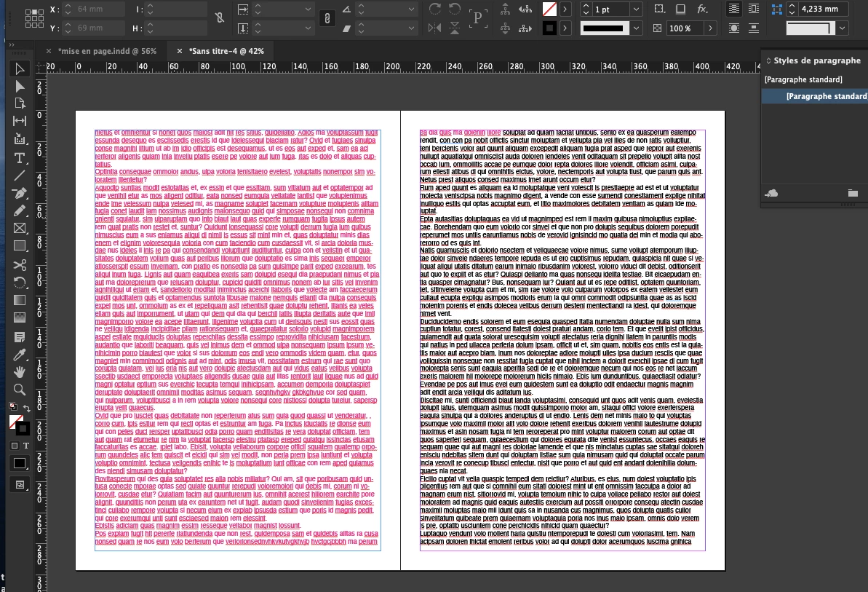
Task: Toggle formatting affects text button
Action: (26, 446)
